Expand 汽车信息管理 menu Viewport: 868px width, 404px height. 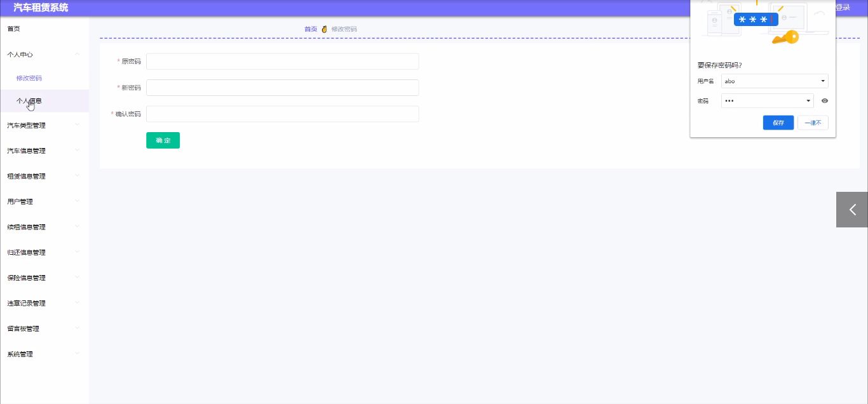[x=44, y=151]
